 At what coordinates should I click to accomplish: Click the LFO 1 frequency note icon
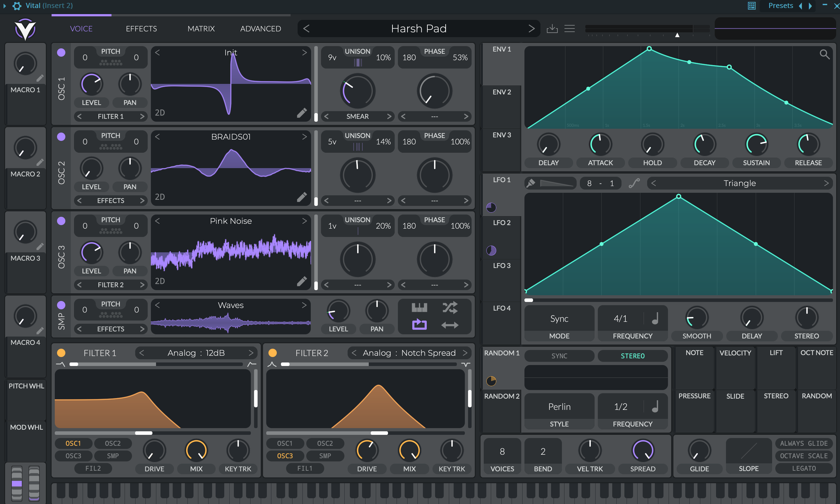pos(655,319)
